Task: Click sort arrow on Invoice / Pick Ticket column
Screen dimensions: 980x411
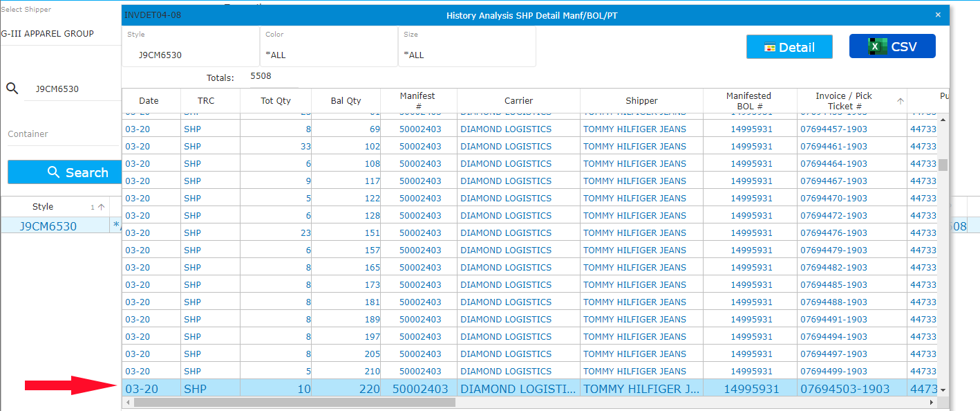Action: (x=900, y=101)
